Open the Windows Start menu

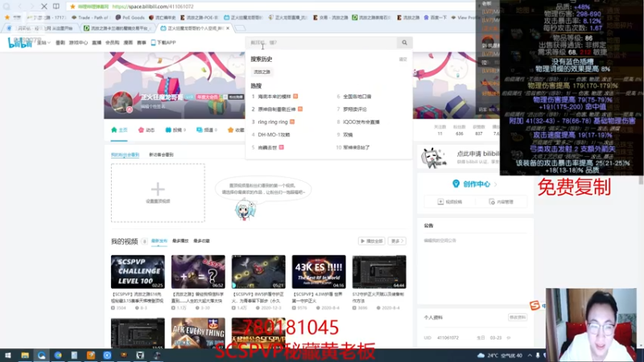pos(8,356)
